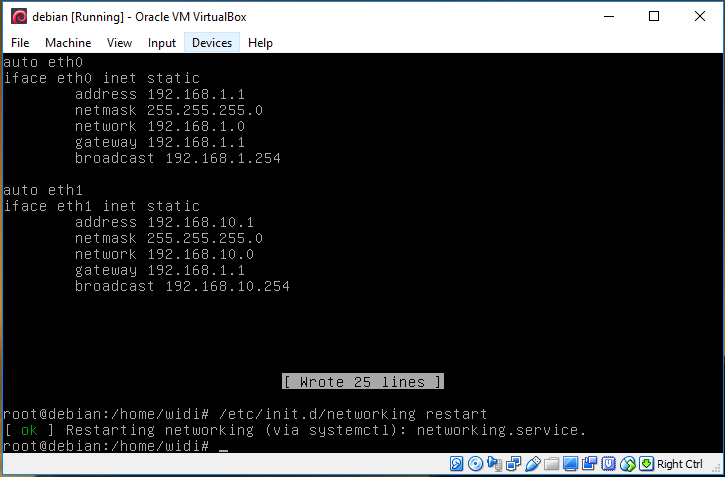The height and width of the screenshot is (477, 725).
Task: Click the green 'ok' status text
Action: pyautogui.click(x=29, y=430)
